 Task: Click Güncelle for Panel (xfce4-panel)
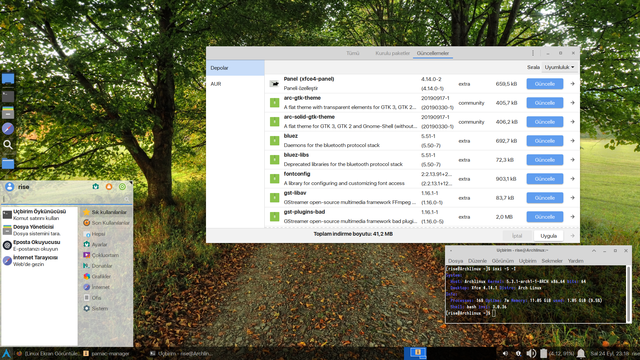click(544, 84)
